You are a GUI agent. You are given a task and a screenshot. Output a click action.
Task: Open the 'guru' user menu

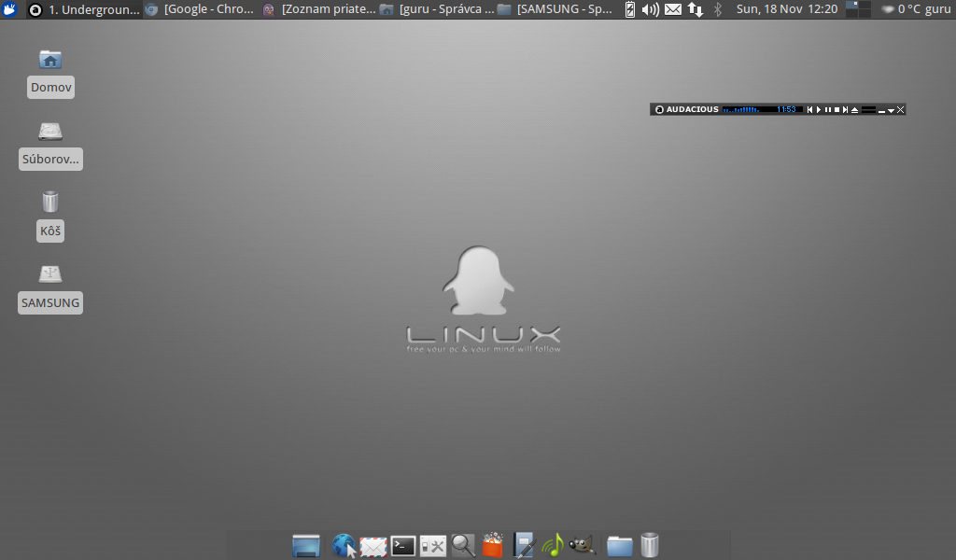937,9
